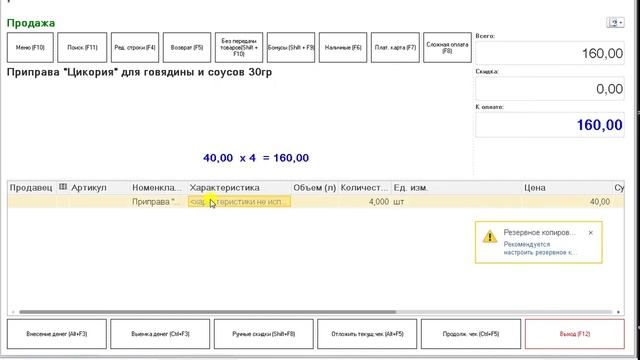Click the horizontal scrollbar thumb of the table
The image size is (640, 360).
[207, 312]
